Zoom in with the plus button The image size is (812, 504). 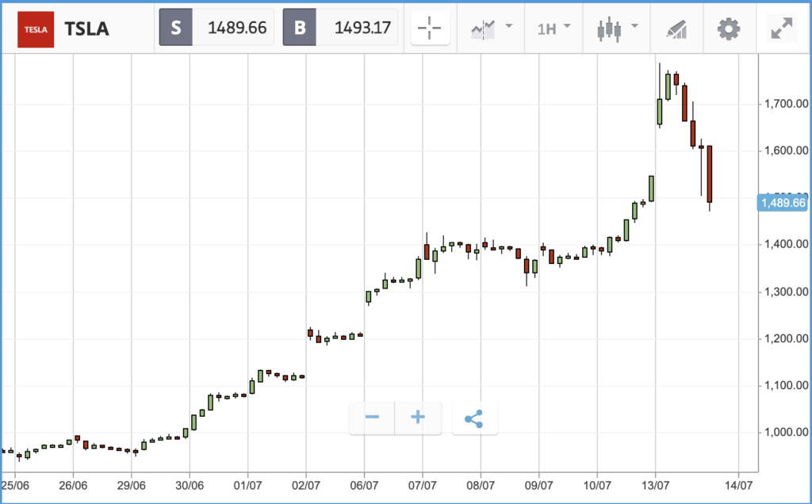click(x=418, y=418)
